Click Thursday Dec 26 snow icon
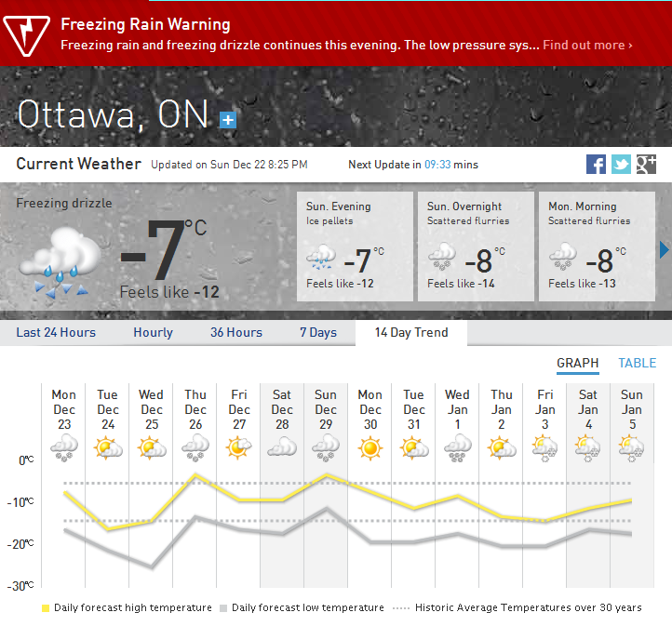This screenshot has height=626, width=672. coord(195,448)
